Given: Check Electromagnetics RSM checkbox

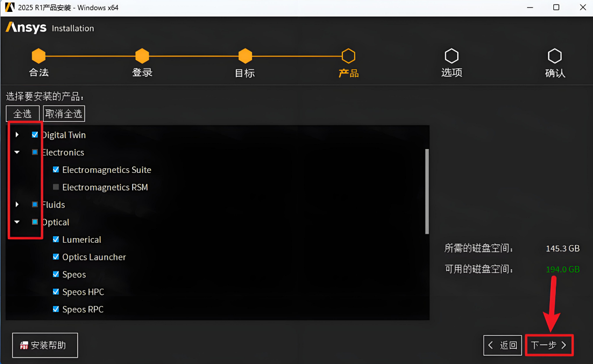Looking at the screenshot, I should point(56,187).
